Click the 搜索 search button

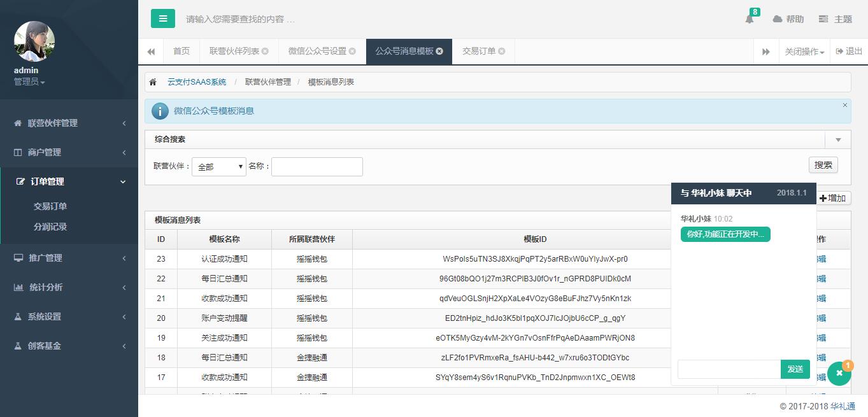[823, 164]
